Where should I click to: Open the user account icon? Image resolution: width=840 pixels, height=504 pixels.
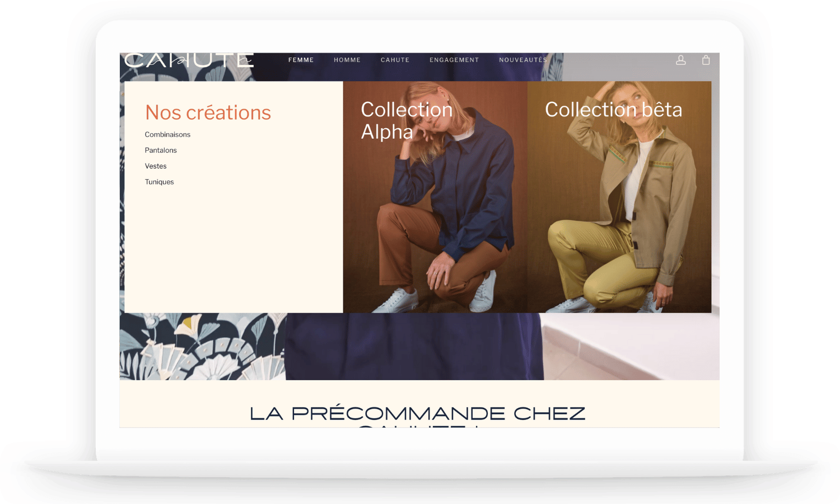(x=680, y=60)
